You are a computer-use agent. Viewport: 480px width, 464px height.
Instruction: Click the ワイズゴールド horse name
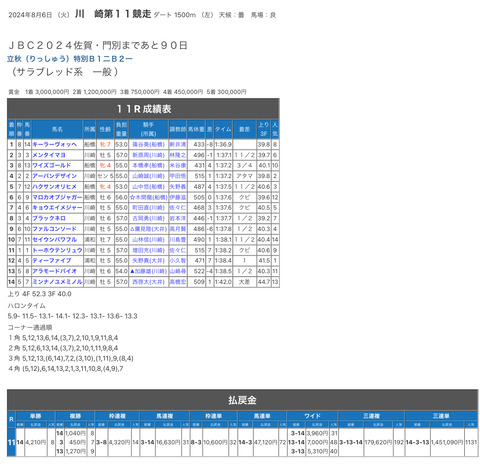click(52, 165)
